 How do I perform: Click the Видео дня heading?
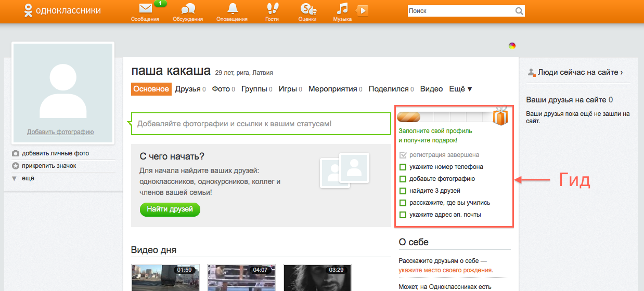(154, 250)
